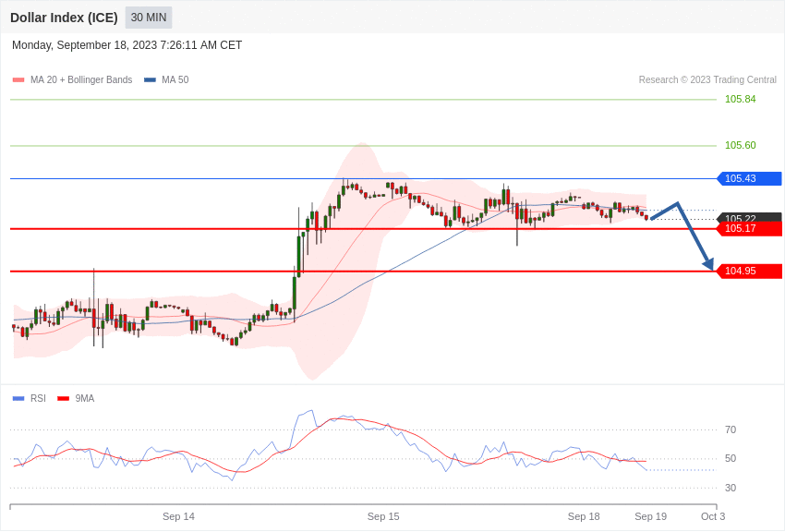
Task: Click the RSI legend marker
Action: 18,398
